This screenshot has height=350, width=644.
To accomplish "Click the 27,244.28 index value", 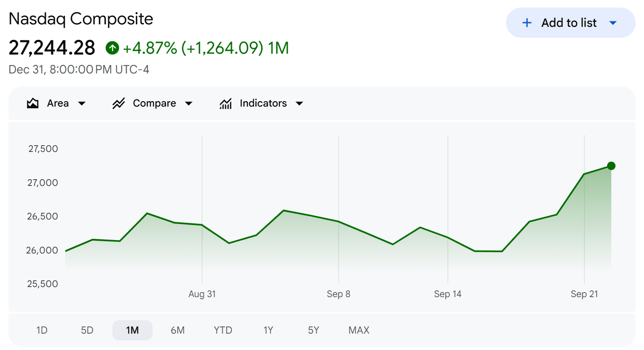I will tap(52, 48).
